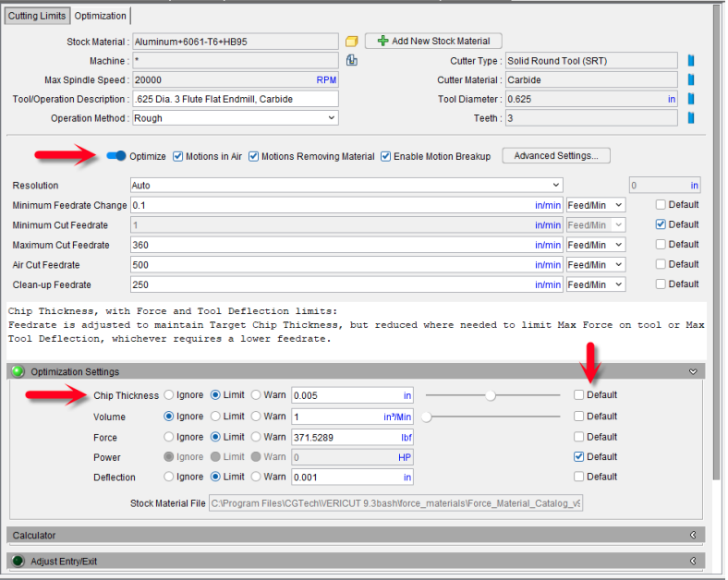Uncheck the Motions in Air checkbox

tap(177, 156)
